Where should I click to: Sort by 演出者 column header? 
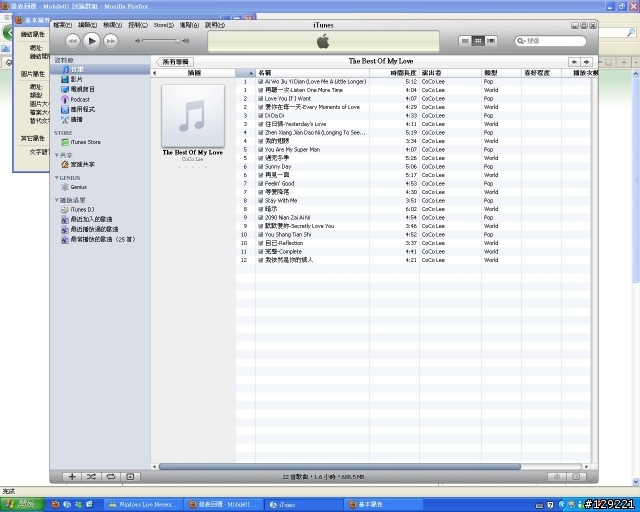(x=450, y=73)
